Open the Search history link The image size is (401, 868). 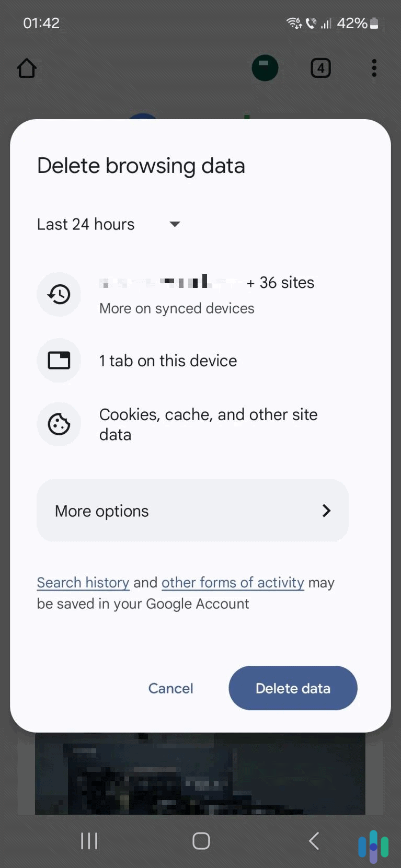click(83, 582)
